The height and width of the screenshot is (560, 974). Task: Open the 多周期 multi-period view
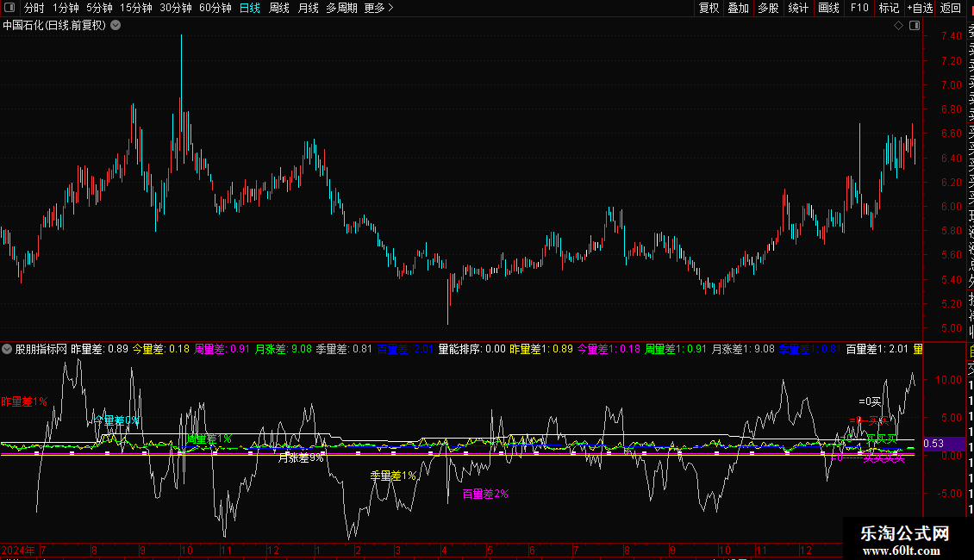coord(341,8)
